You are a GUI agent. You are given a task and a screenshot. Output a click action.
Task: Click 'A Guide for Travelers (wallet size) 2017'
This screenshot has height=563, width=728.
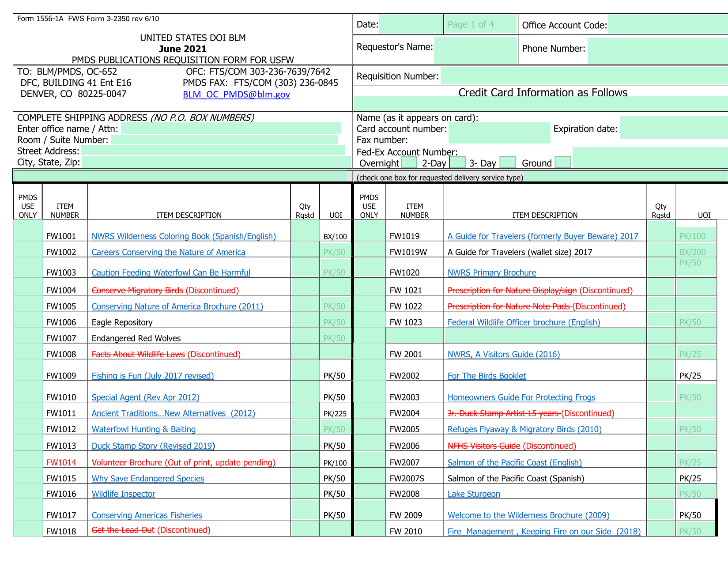pos(520,252)
